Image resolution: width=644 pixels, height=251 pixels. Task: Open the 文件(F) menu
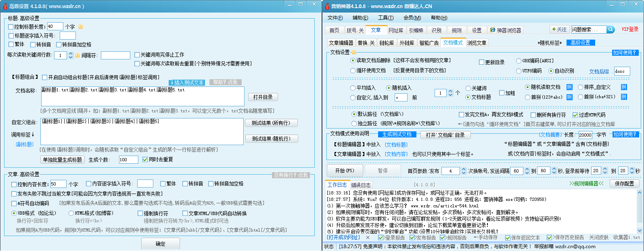335,18
